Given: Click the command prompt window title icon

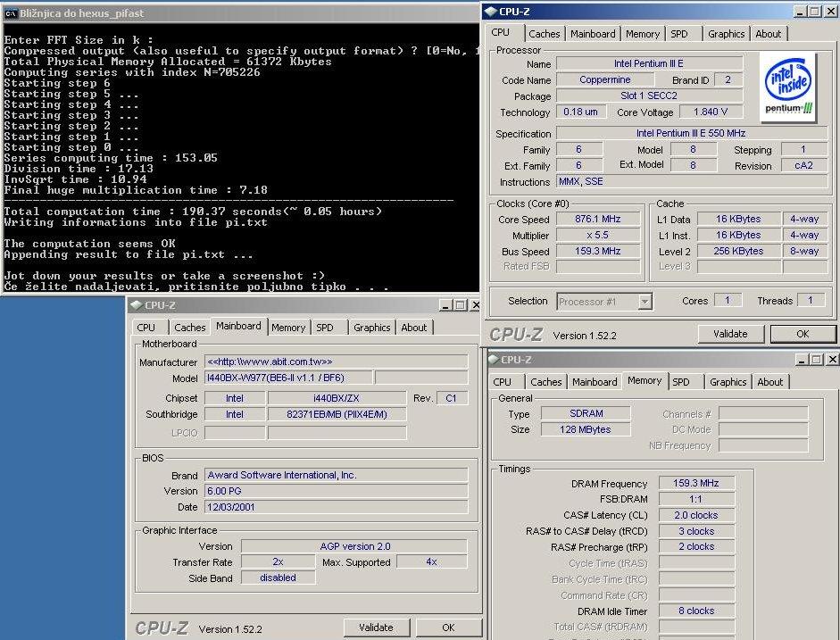Looking at the screenshot, I should [11, 13].
